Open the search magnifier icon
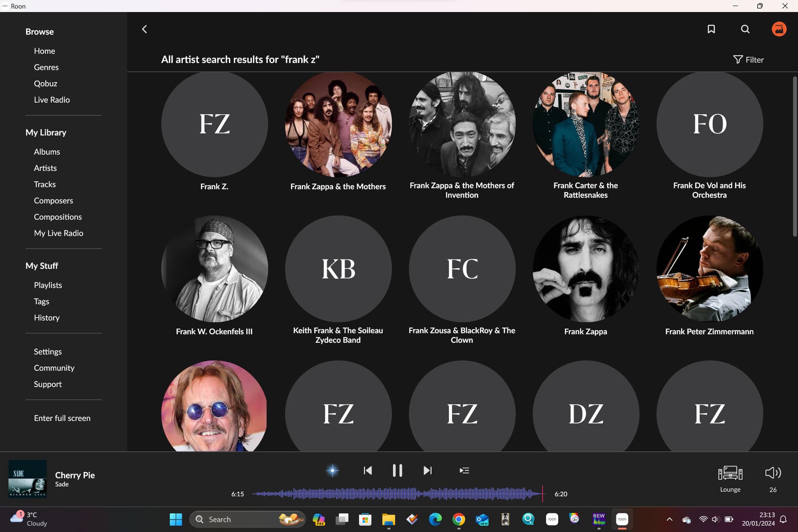The image size is (798, 532). [745, 29]
